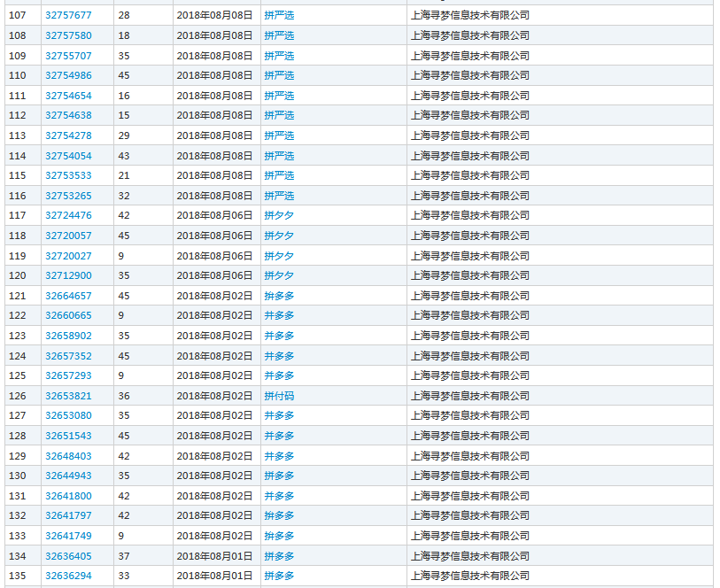720x588 pixels.
Task: Open 拚多多 trademark in row 132
Action: (x=279, y=515)
